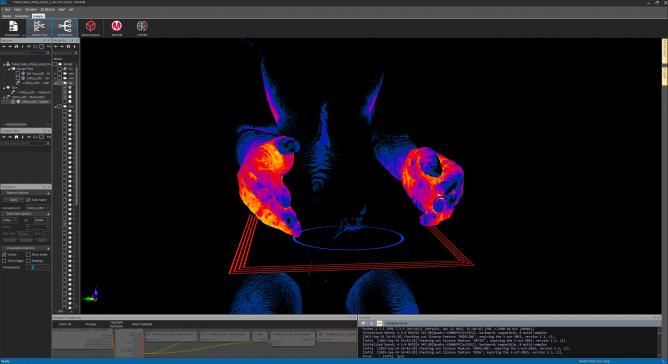Click the Show All button in pipeline panel

[65, 324]
